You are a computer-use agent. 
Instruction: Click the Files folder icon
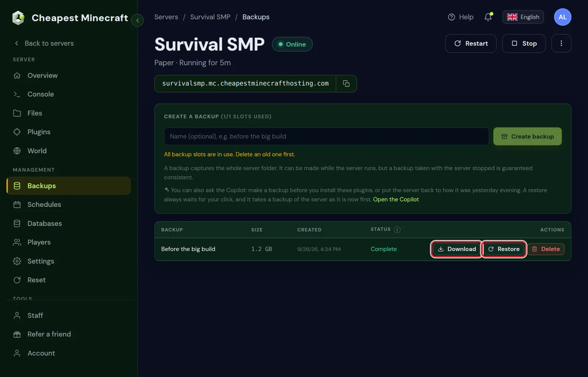coord(17,113)
